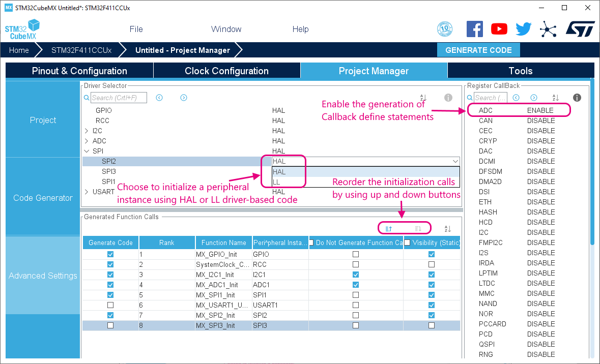Expand the ADC driver tree node
The height and width of the screenshot is (364, 600).
[x=87, y=141]
